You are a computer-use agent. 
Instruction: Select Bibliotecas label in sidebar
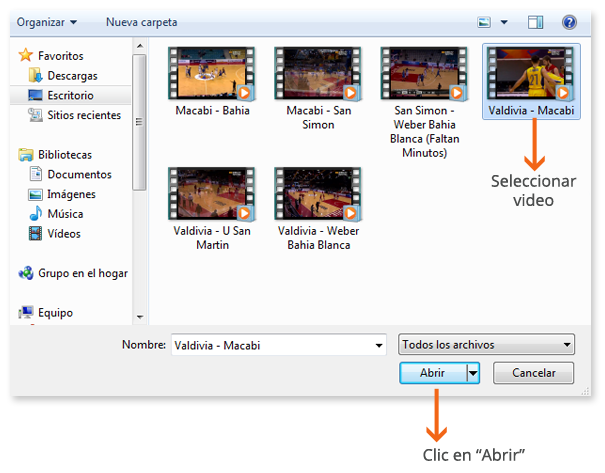[65, 155]
